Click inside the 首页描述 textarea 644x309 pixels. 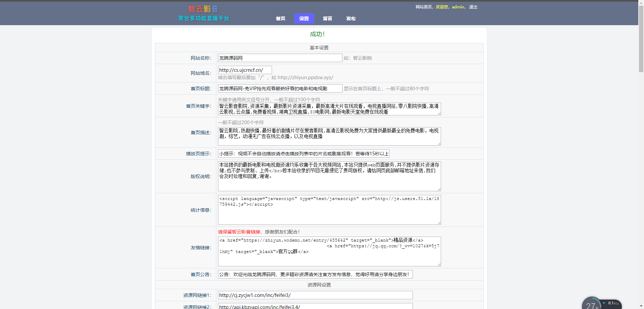coord(329,136)
